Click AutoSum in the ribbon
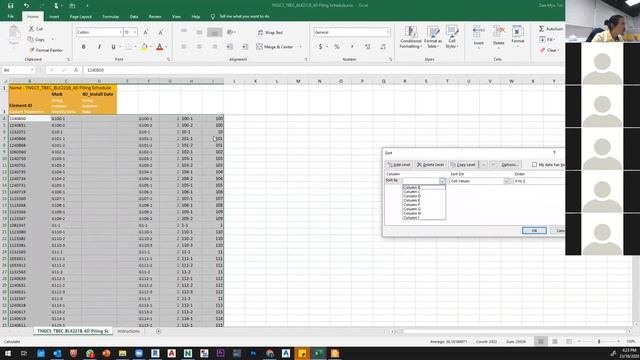 [551, 29]
